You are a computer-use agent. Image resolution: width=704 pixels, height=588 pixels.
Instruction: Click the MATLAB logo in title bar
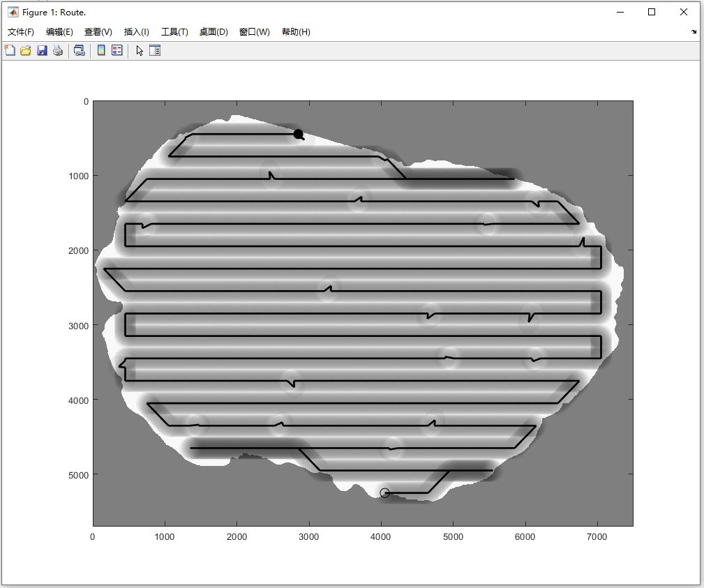[13, 12]
